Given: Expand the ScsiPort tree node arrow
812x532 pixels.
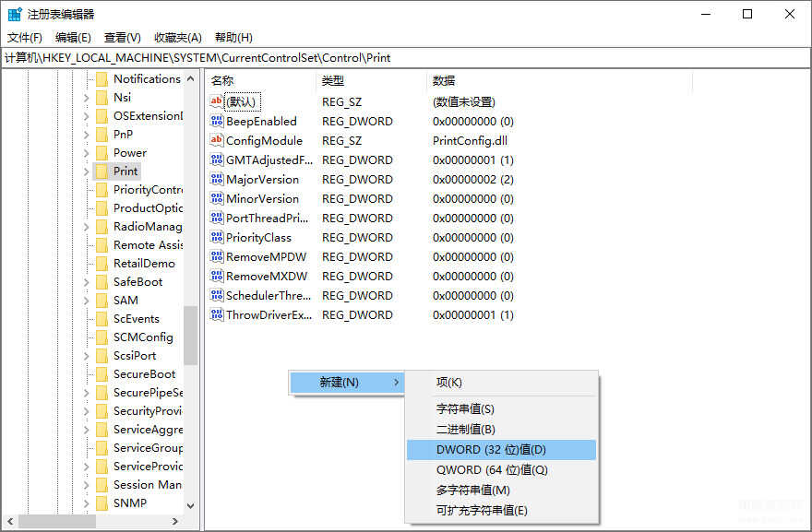Looking at the screenshot, I should pyautogui.click(x=87, y=356).
